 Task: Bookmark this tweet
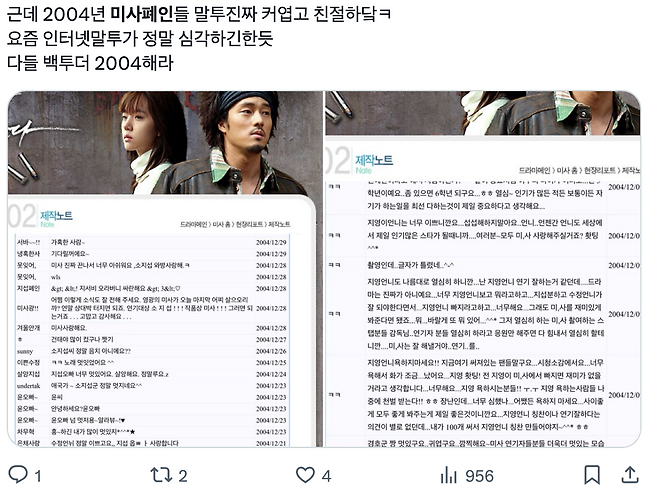(592, 475)
